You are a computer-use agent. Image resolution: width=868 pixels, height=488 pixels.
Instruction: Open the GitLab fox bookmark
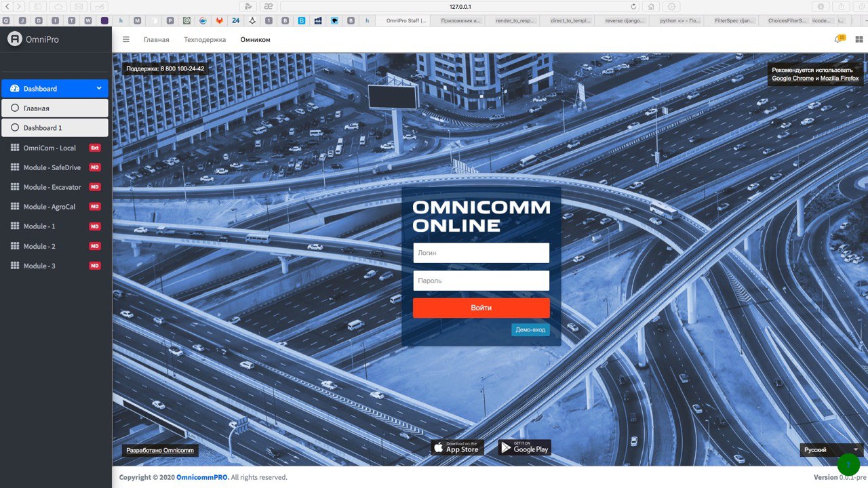pyautogui.click(x=219, y=21)
